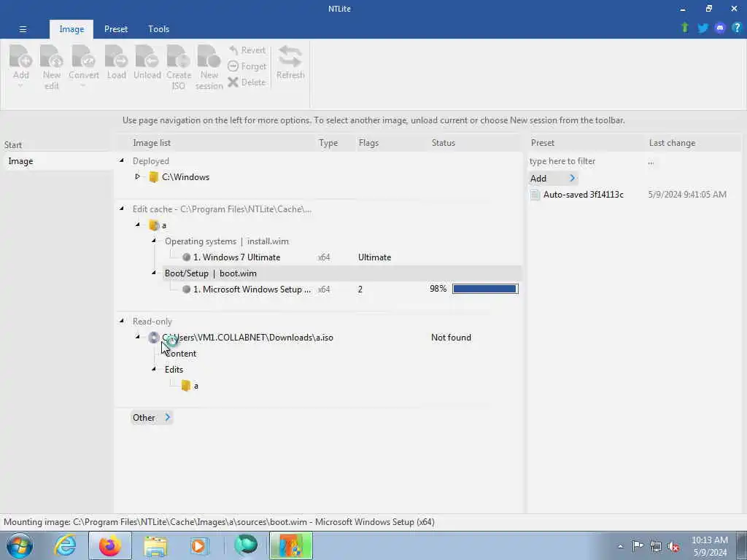
Task: Click the Forget toolbar item
Action: pos(247,66)
